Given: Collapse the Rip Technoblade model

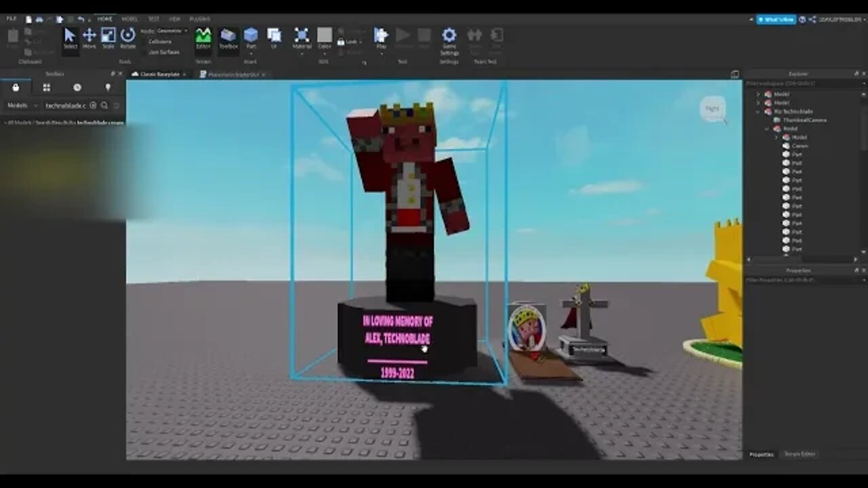Looking at the screenshot, I should [758, 111].
